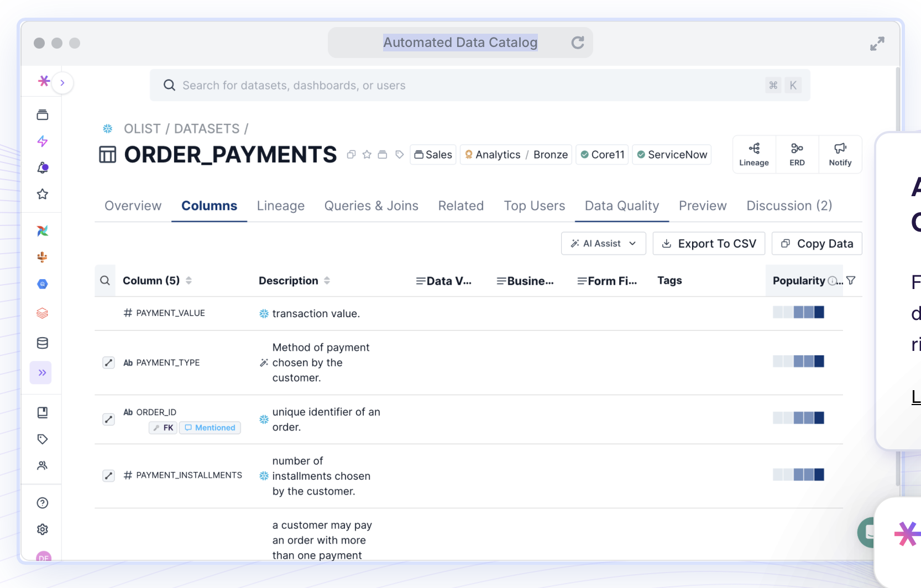This screenshot has height=588, width=921.
Task: Sort by Column (5) header arrows
Action: (189, 281)
